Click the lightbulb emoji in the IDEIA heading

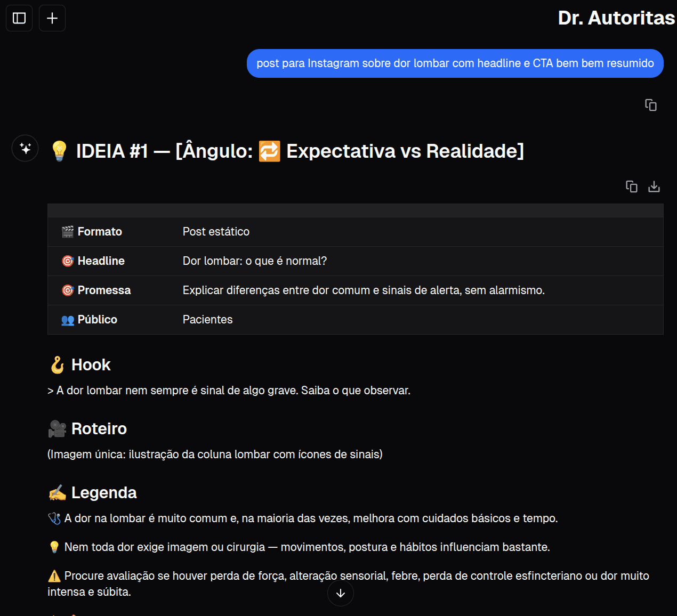(59, 151)
